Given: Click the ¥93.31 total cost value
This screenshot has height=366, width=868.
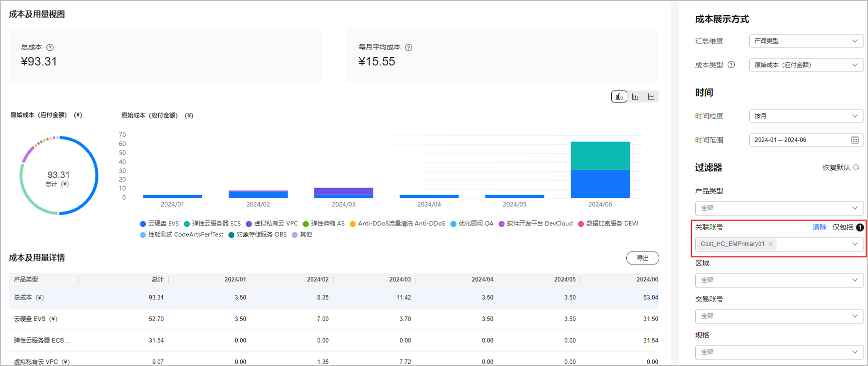Looking at the screenshot, I should (39, 61).
